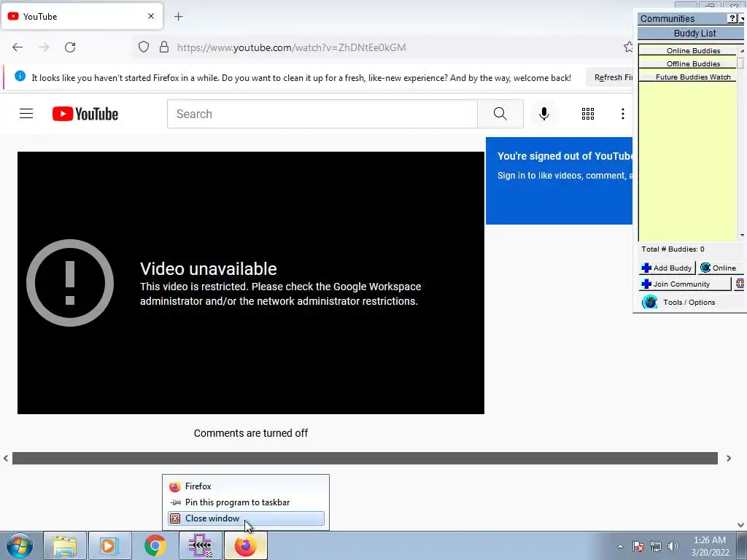Screen dimensions: 747x560
Task: Click the Firefox back arrow button
Action: coord(18,47)
